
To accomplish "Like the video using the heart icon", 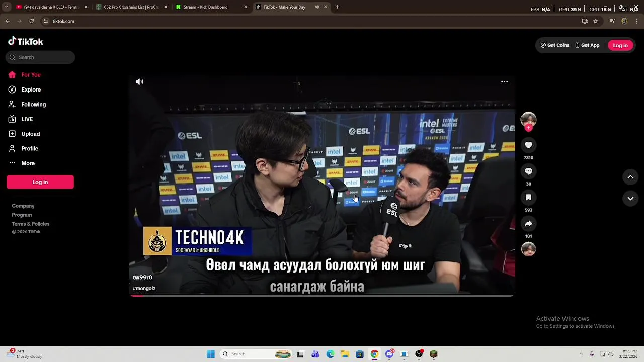I will pyautogui.click(x=528, y=145).
